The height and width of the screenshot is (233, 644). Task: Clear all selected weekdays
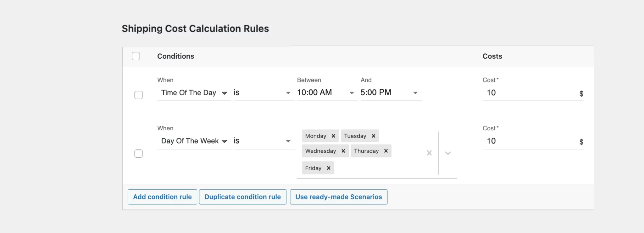[429, 153]
